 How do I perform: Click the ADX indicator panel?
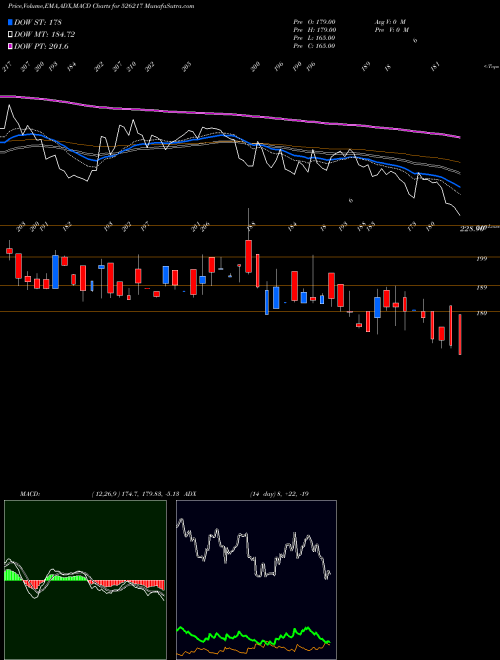tap(256, 580)
